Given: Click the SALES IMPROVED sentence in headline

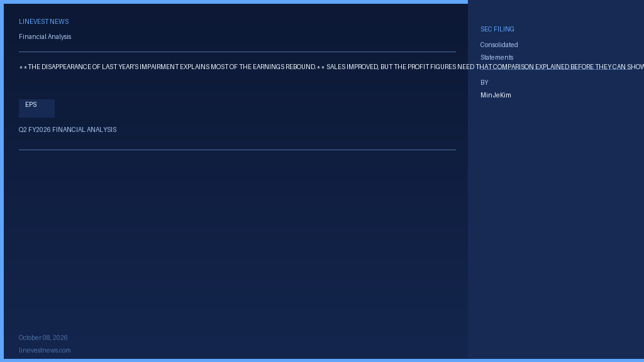Looking at the screenshot, I should point(485,67).
